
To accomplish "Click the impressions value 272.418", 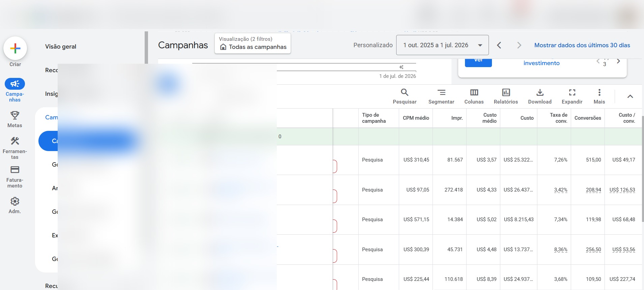I will (x=453, y=190).
